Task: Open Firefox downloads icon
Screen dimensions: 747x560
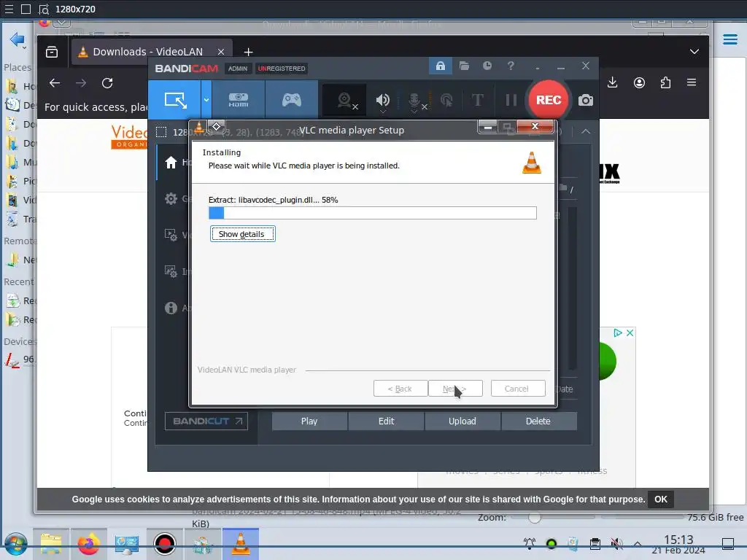Action: (x=613, y=82)
